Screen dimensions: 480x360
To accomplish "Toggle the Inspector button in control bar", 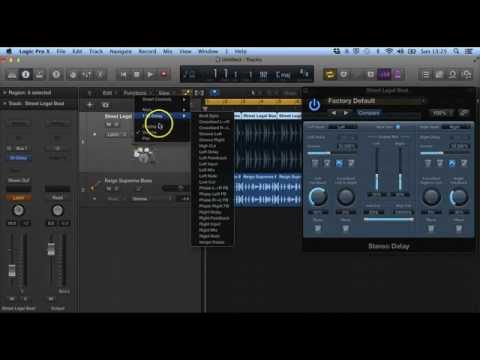I will coord(26,75).
